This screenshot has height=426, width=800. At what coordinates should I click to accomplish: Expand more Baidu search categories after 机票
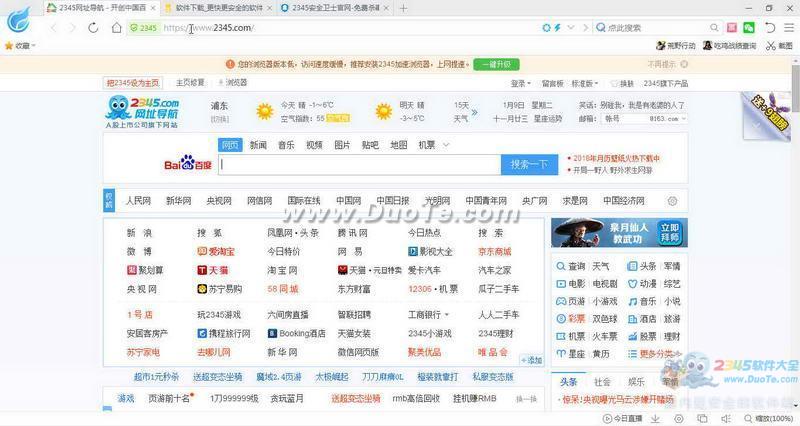click(x=446, y=145)
